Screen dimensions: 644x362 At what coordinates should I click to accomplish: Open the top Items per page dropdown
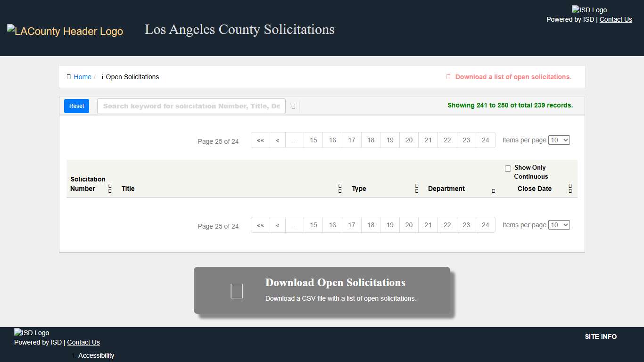click(559, 140)
